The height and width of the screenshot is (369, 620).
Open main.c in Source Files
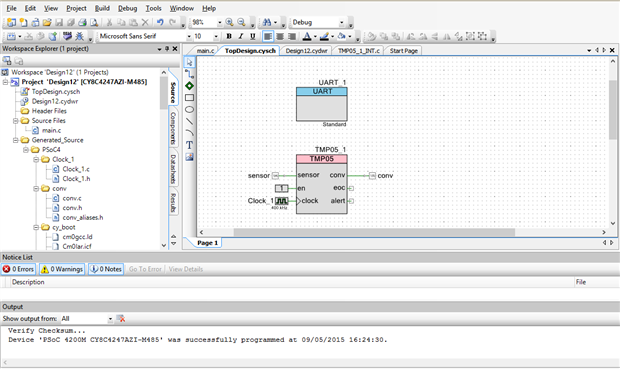[x=51, y=131]
